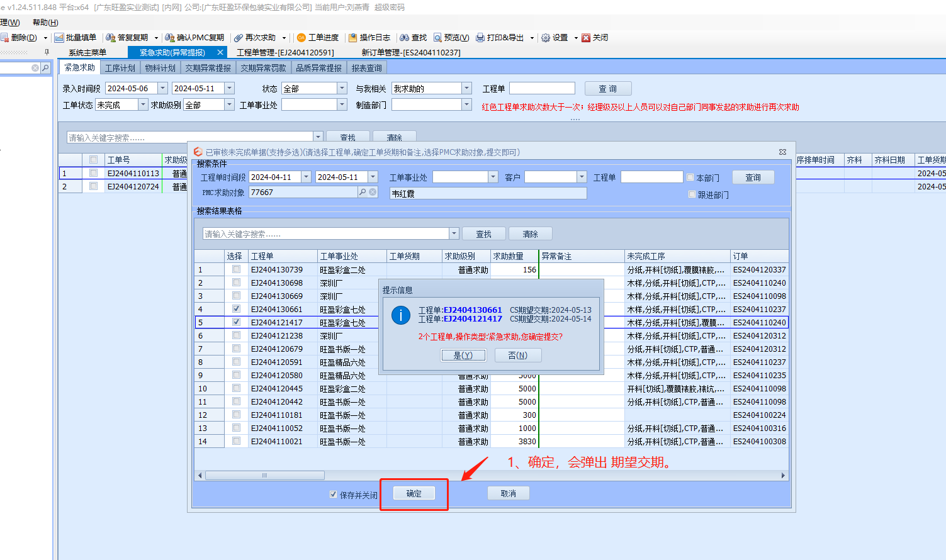Open the 工单进度 orange icon button
Viewport: 946px width, 560px height.
click(x=318, y=38)
